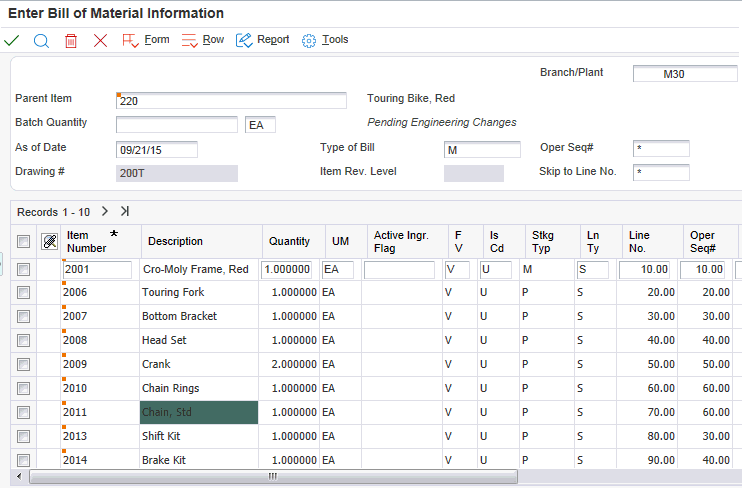Click the Report pencil icon
The image size is (742, 488).
coord(244,41)
